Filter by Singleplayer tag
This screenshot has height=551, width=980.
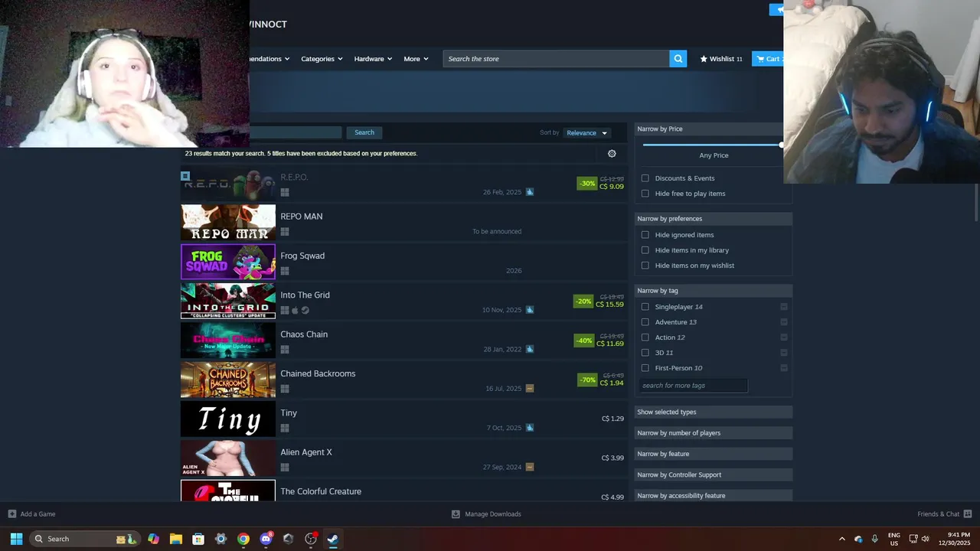(x=645, y=307)
